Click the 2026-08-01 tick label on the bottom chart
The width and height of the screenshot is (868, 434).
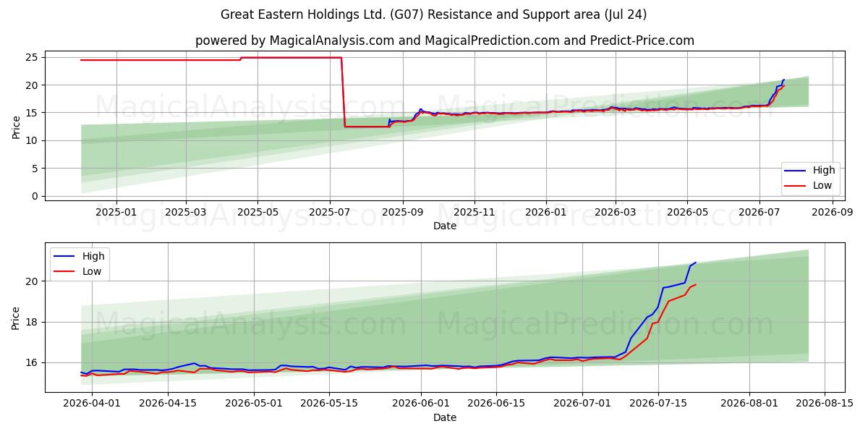[749, 404]
